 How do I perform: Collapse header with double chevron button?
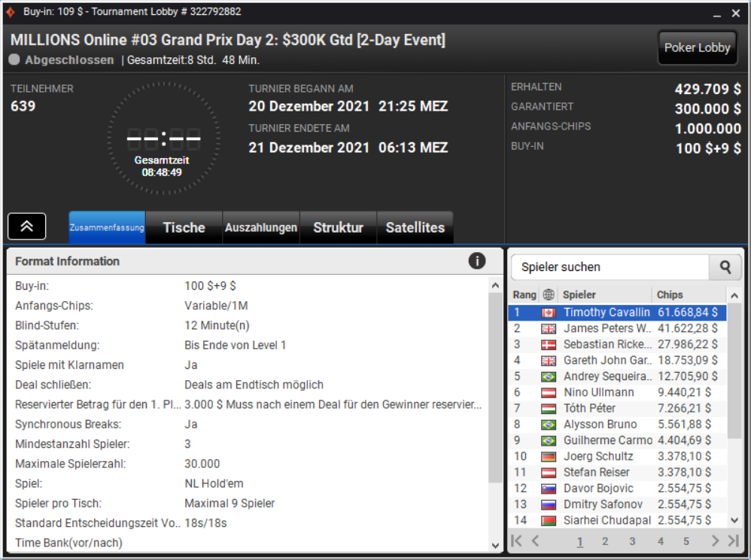(x=27, y=226)
